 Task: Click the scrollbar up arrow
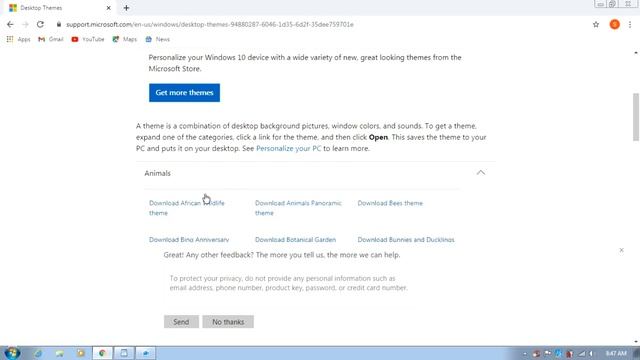(x=636, y=53)
